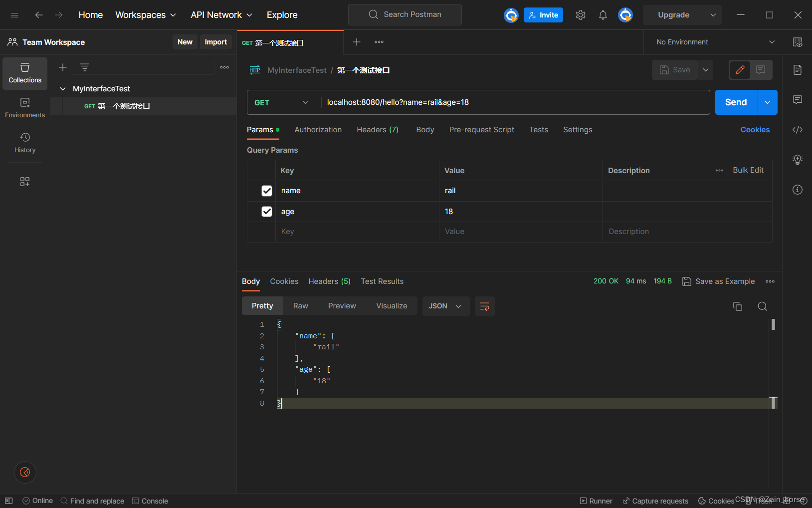This screenshot has width=812, height=508.
Task: Open the Environments sidebar panel
Action: (25, 108)
